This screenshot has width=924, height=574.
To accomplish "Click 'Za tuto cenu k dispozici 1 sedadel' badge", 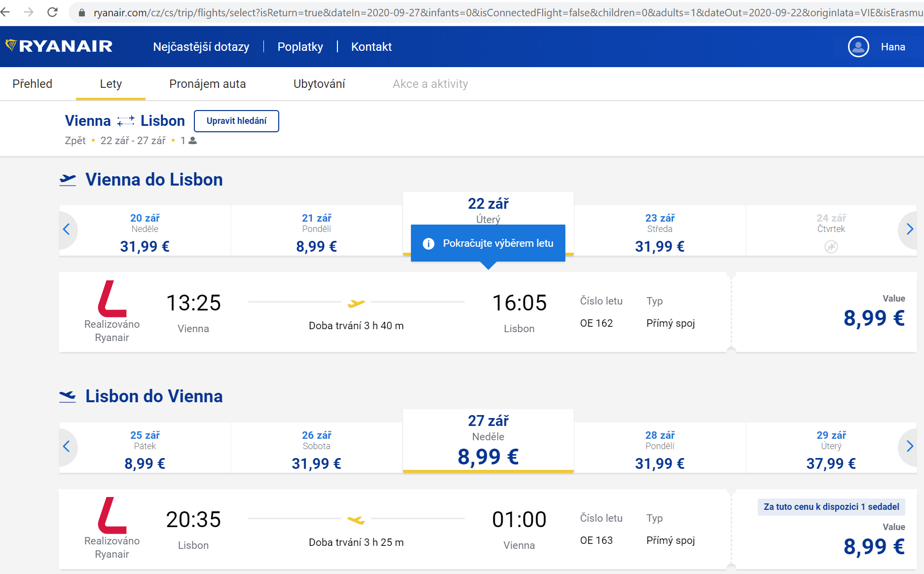I will tap(831, 507).
